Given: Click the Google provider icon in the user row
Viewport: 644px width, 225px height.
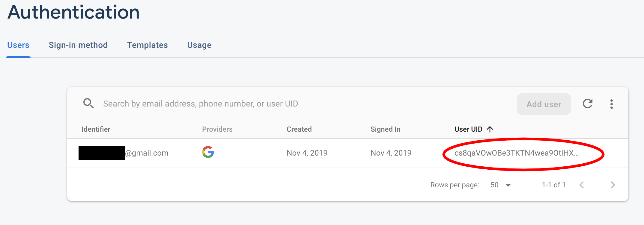Looking at the screenshot, I should [208, 153].
